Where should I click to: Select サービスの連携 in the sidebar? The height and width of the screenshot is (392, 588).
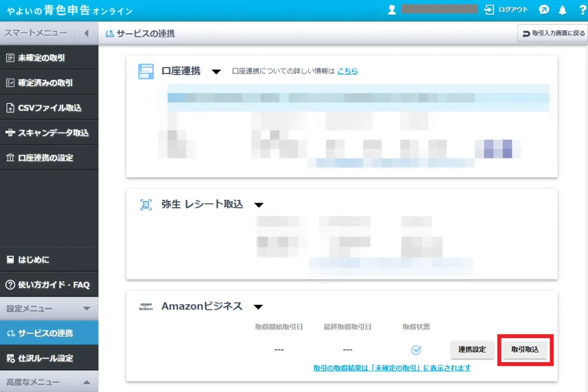coord(49,333)
